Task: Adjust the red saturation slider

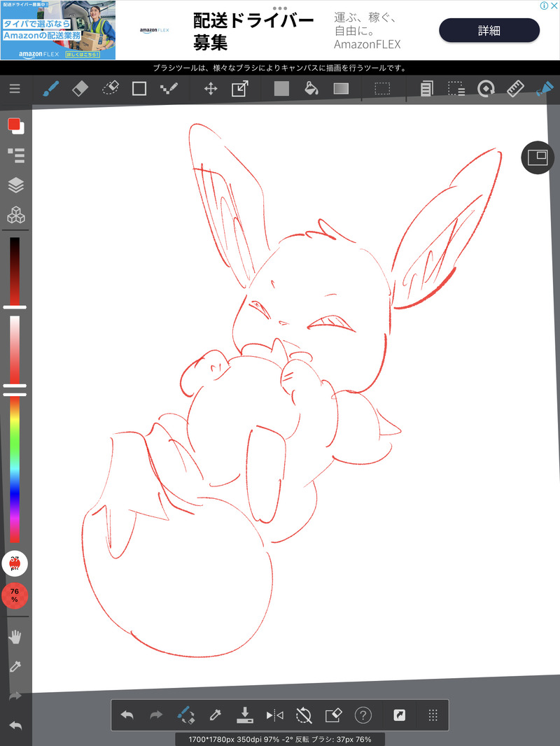Action: coord(15,351)
